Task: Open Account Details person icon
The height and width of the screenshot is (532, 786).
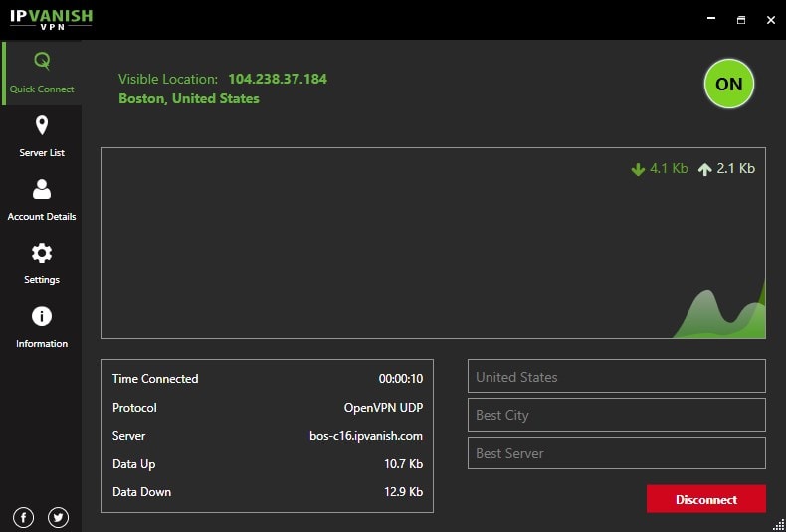Action: [42, 189]
